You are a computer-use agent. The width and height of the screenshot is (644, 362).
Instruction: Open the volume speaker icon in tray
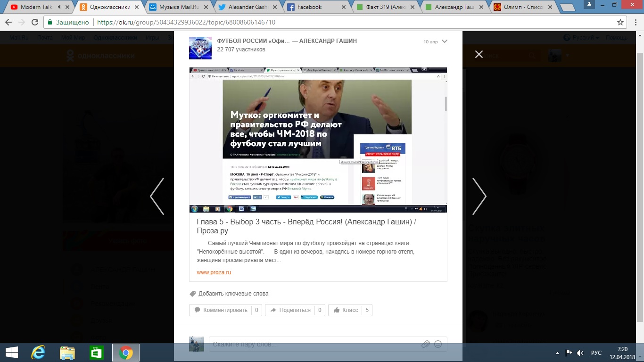pyautogui.click(x=580, y=353)
